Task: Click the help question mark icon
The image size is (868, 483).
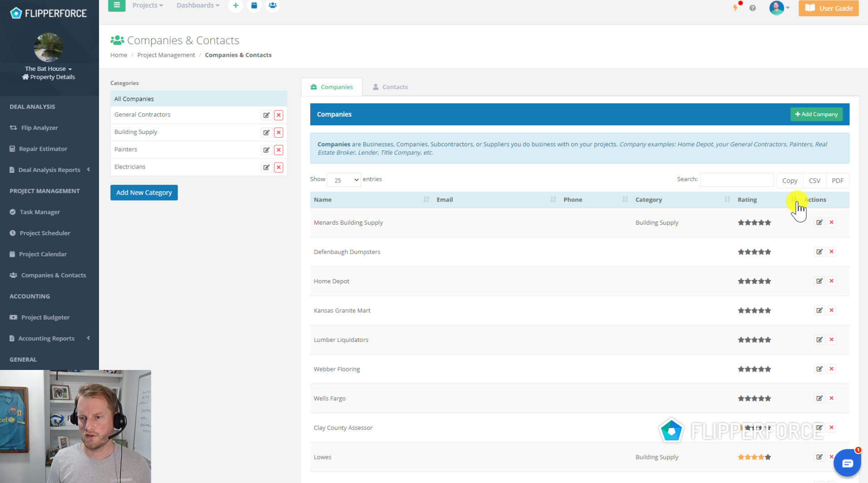Action: (753, 8)
